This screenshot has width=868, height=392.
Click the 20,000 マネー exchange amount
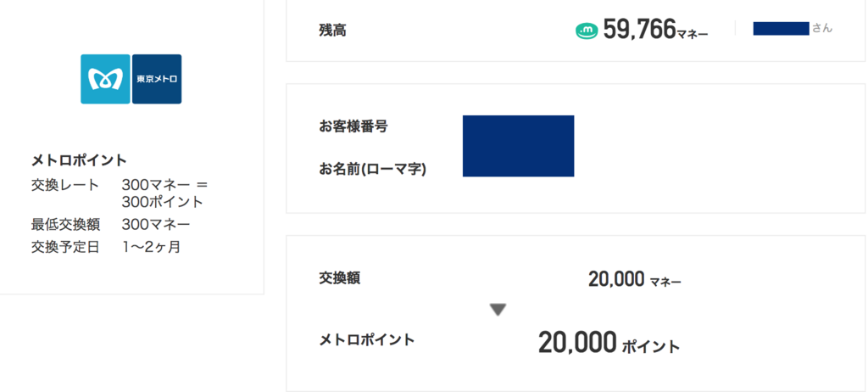635,280
